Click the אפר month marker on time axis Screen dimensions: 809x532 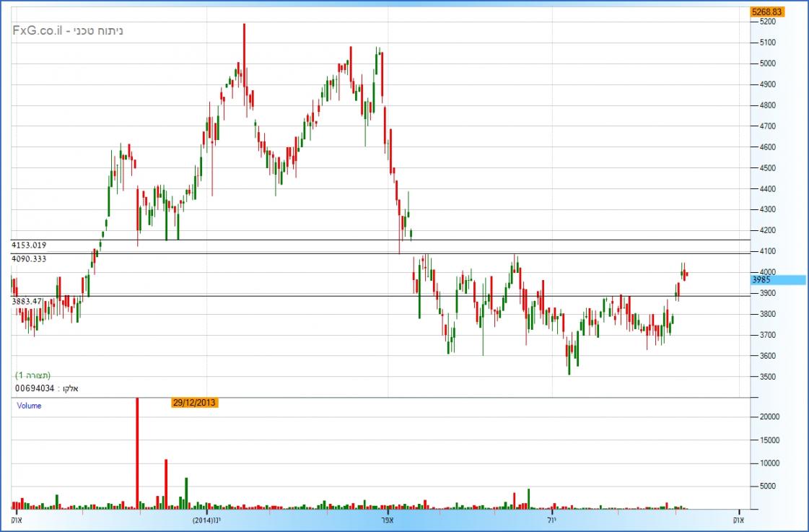click(389, 520)
